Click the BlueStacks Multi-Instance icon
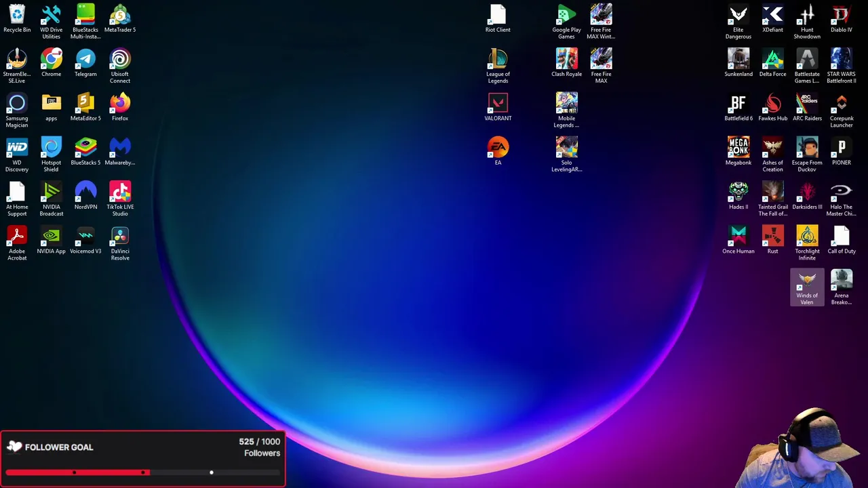868x488 pixels. coord(85,14)
